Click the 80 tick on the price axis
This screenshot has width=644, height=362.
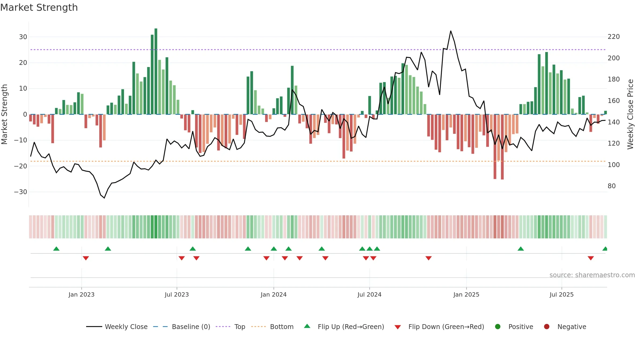(612, 186)
